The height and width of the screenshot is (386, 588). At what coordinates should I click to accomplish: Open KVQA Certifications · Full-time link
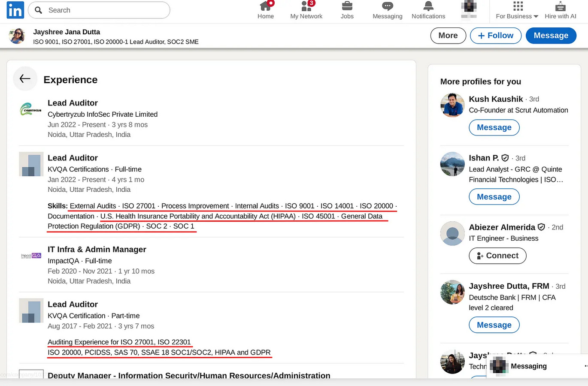coord(94,169)
